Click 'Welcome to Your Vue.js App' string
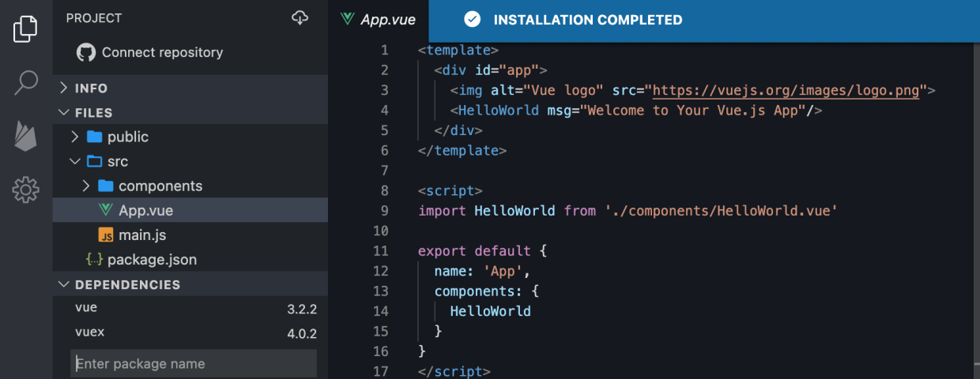980x379 pixels. (692, 111)
